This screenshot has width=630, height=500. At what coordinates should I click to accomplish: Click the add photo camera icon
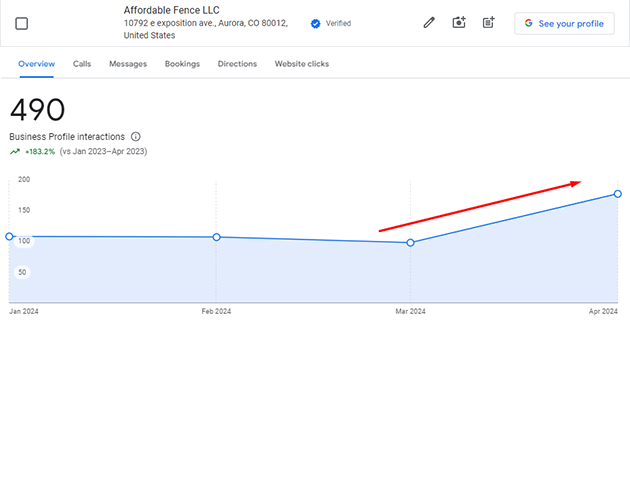tap(459, 23)
